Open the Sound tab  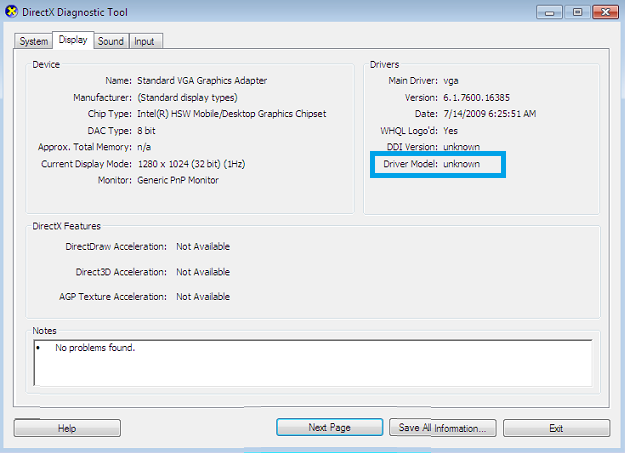pos(111,41)
